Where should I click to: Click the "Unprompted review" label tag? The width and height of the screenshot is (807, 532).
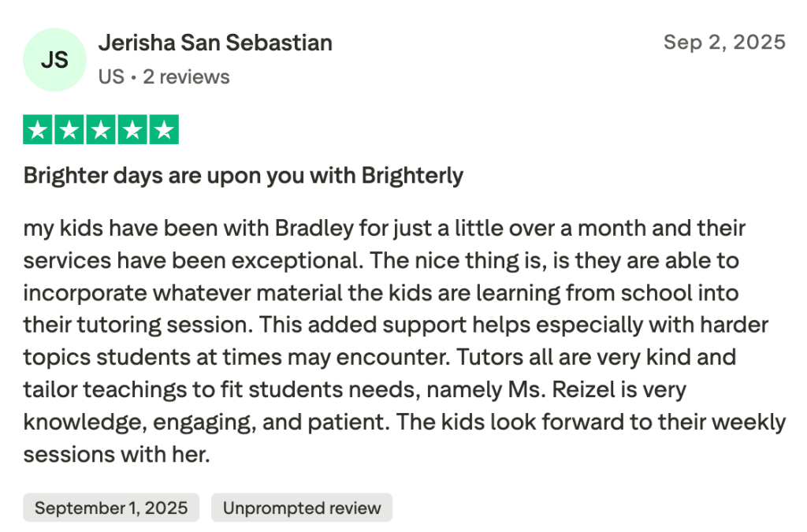pyautogui.click(x=301, y=508)
